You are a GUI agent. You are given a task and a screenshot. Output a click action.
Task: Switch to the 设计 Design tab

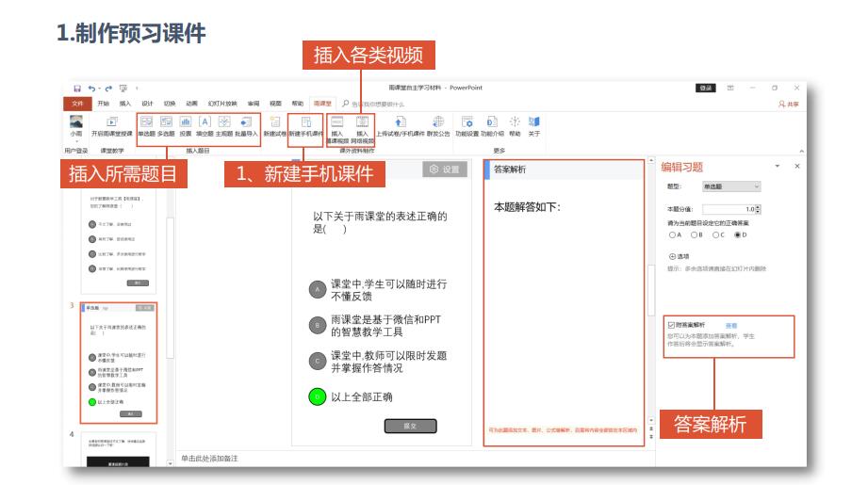[147, 104]
